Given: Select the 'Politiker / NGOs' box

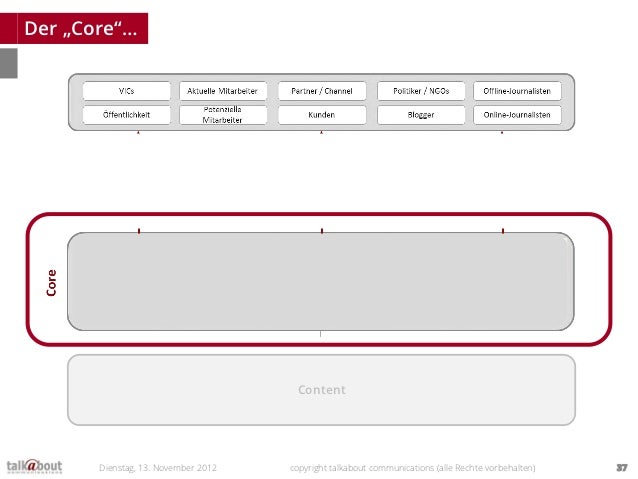Looking at the screenshot, I should (421, 91).
